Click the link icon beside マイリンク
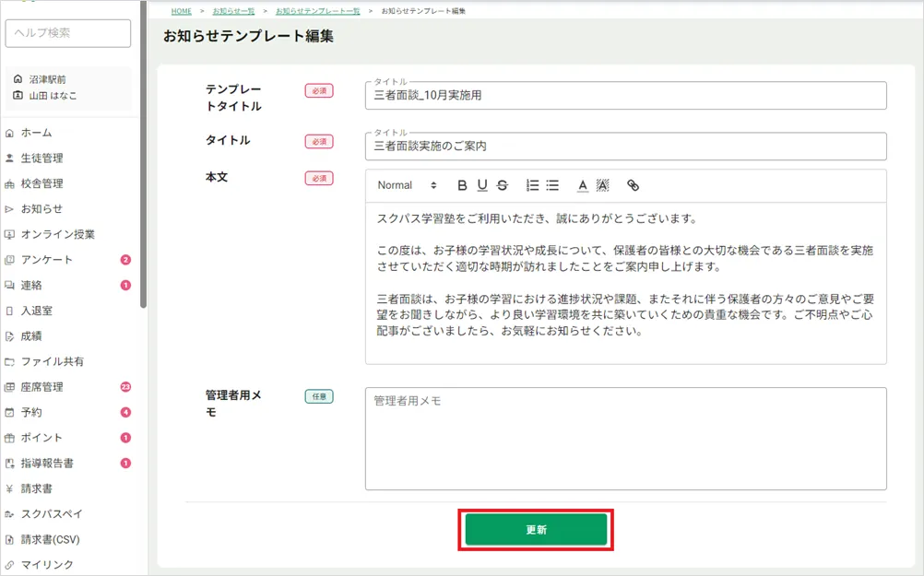 9,565
